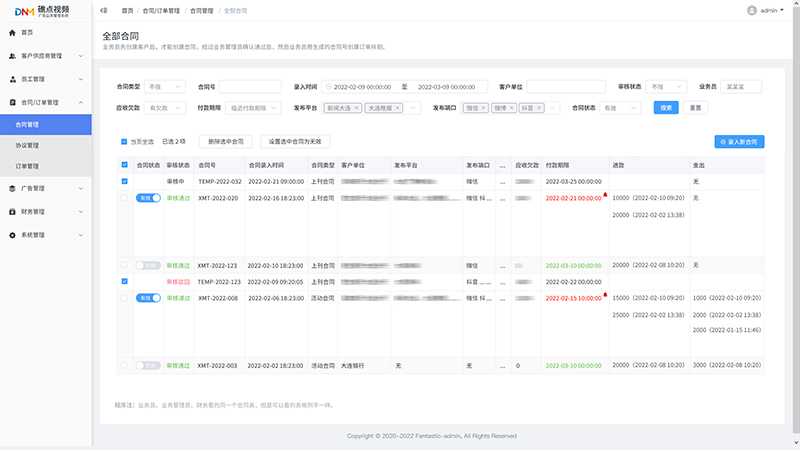This screenshot has height=450, width=800.
Task: Click the 员工管理 staff icon
Action: (12, 79)
